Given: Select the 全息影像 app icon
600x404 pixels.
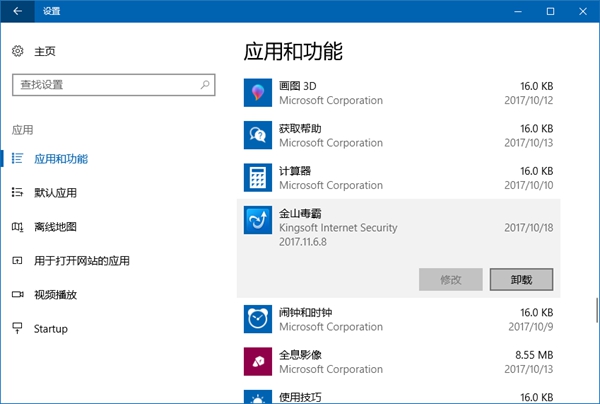Looking at the screenshot, I should click(258, 362).
